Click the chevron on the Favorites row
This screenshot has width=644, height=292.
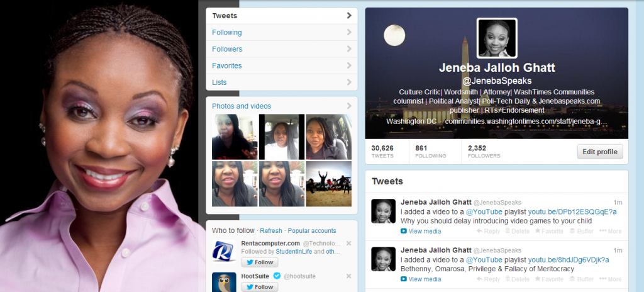(x=349, y=65)
